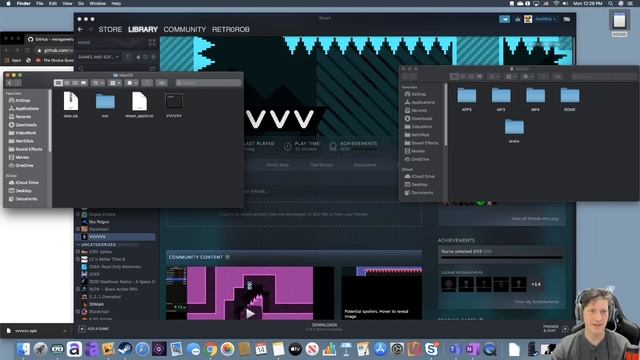Click the Steam user avatar icon
This screenshot has height=360, width=640.
click(528, 19)
